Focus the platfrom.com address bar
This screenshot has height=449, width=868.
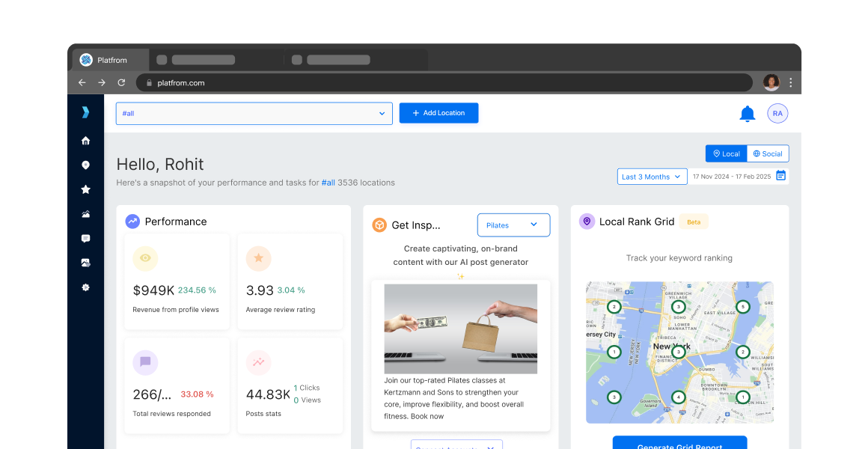pos(444,82)
